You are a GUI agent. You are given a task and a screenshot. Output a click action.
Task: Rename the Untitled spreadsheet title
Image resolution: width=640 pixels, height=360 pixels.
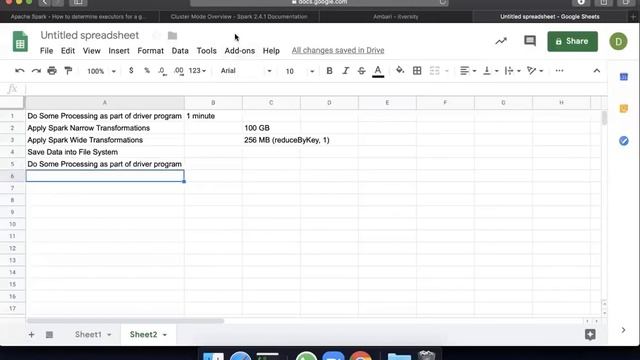click(x=90, y=35)
